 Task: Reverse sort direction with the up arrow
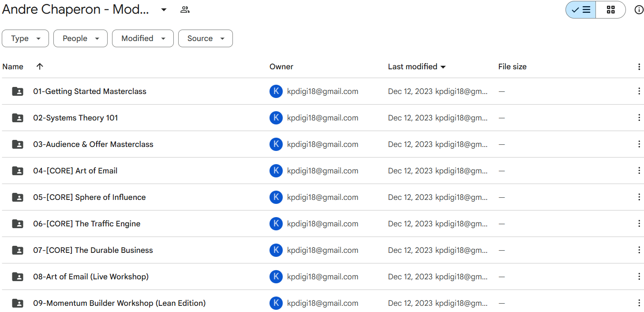point(40,66)
